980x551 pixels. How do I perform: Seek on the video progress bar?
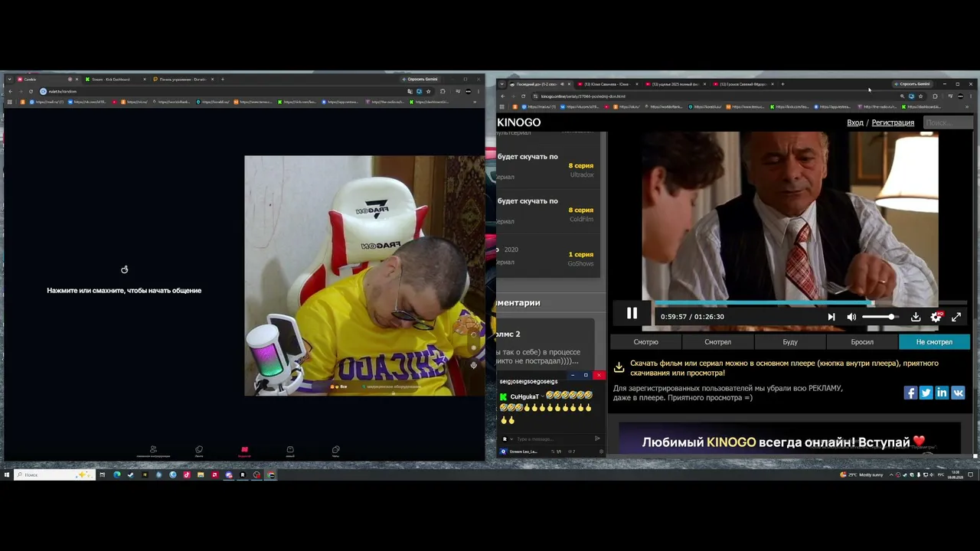(x=810, y=303)
